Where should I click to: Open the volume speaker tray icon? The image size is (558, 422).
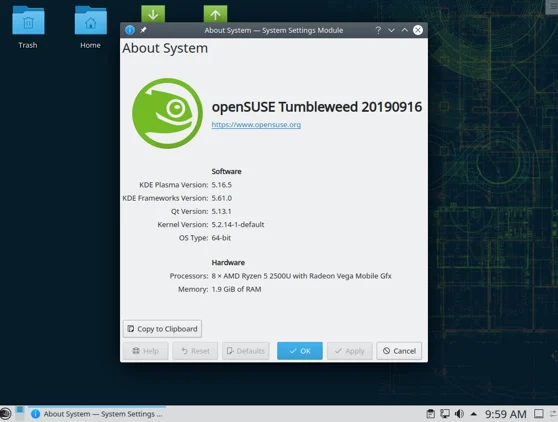(x=459, y=414)
